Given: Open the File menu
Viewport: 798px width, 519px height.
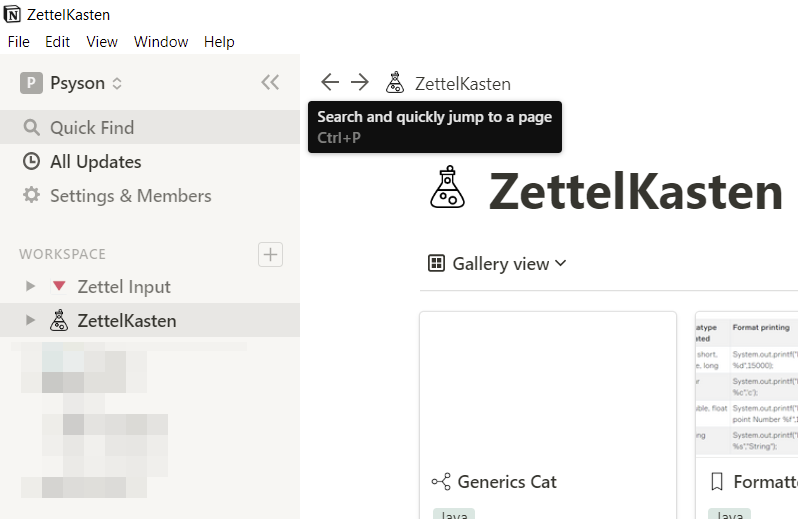Looking at the screenshot, I should coord(18,42).
